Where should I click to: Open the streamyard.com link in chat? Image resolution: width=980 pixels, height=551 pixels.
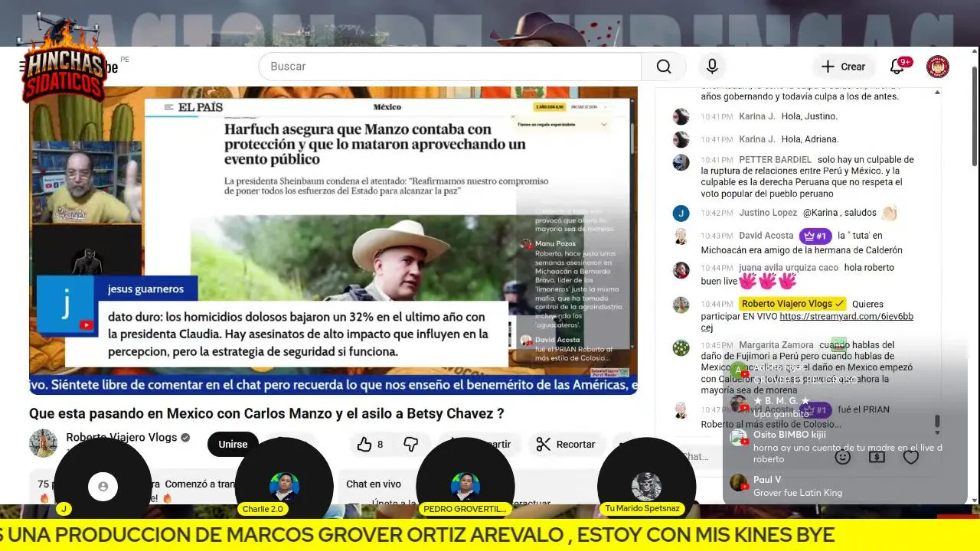807,321
